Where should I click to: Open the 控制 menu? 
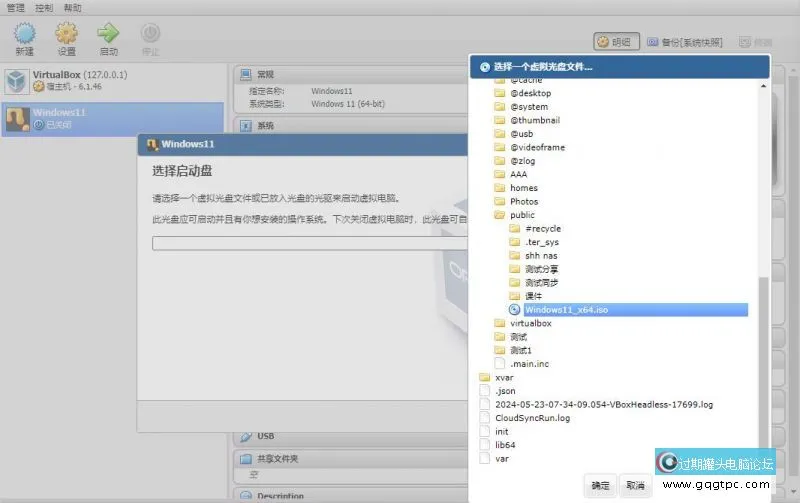pos(44,8)
